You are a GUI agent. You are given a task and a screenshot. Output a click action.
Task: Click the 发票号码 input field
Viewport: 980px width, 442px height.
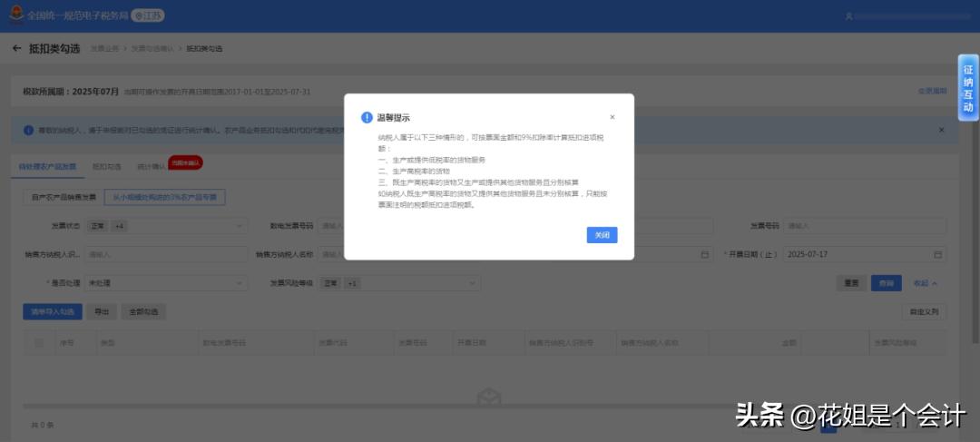click(865, 226)
